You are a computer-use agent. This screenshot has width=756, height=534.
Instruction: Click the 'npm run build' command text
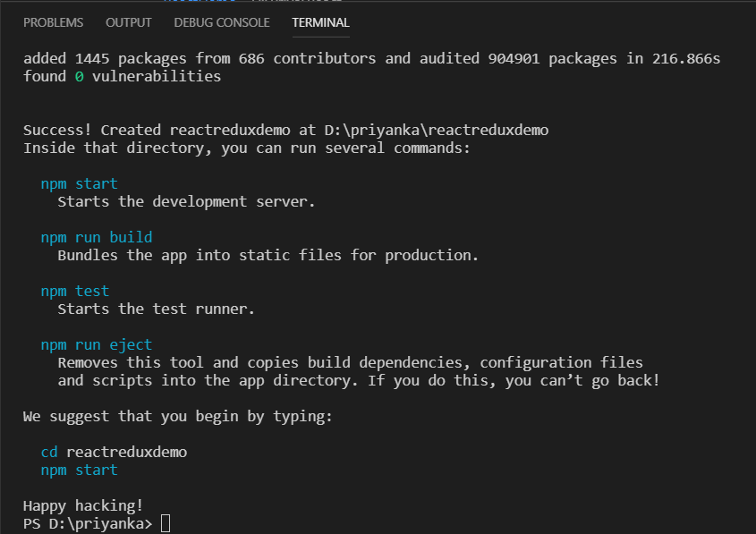(97, 237)
